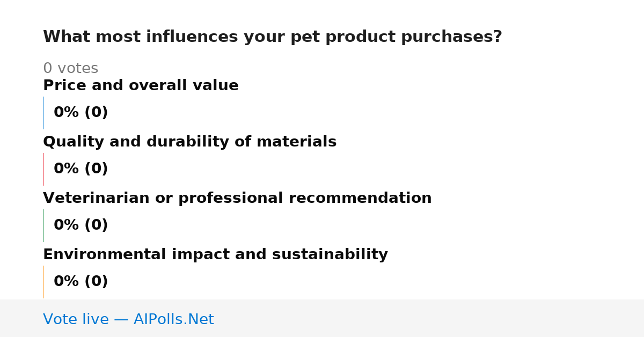Open the Vote live — AIPolls.Net link
644x337 pixels.
(128, 319)
